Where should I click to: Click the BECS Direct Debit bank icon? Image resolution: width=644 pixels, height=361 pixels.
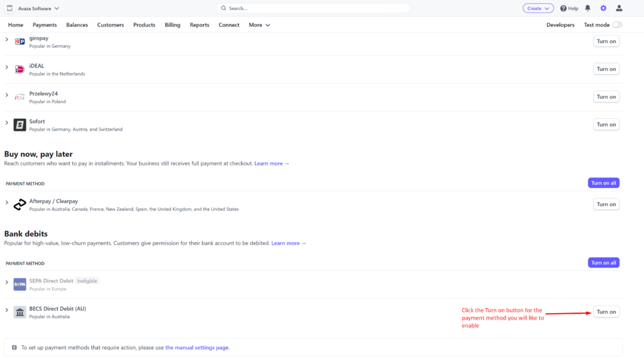[x=19, y=312]
